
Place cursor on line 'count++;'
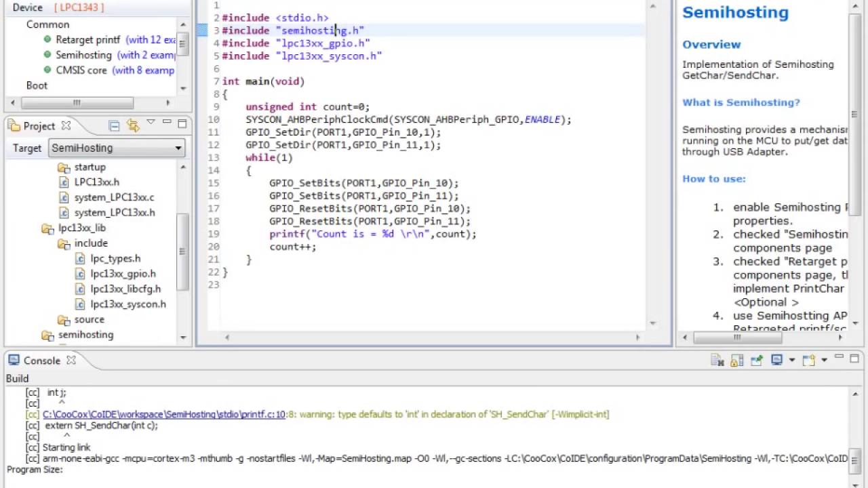pyautogui.click(x=293, y=247)
